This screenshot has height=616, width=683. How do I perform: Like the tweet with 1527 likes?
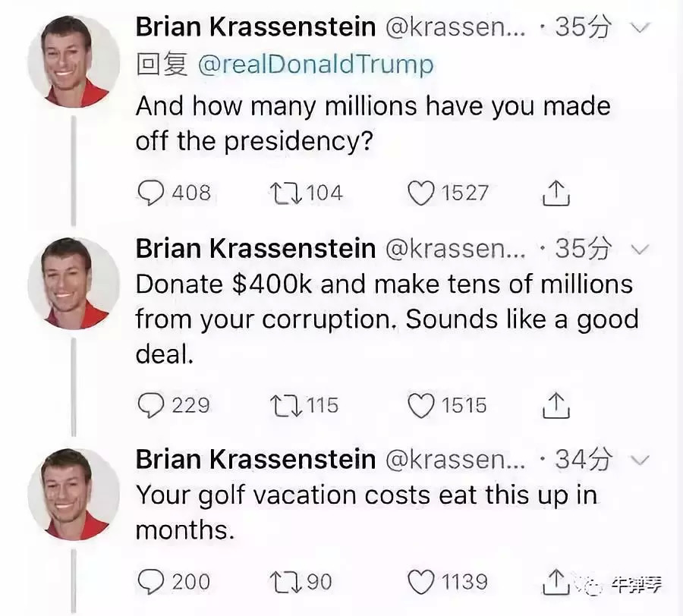[420, 193]
